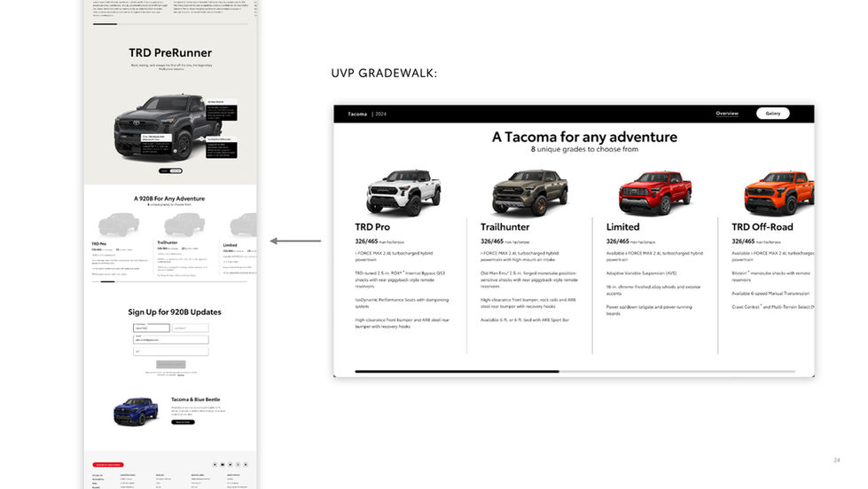Click 'A Tacoma for any adventure' headline
868x489 pixels.
click(x=584, y=137)
